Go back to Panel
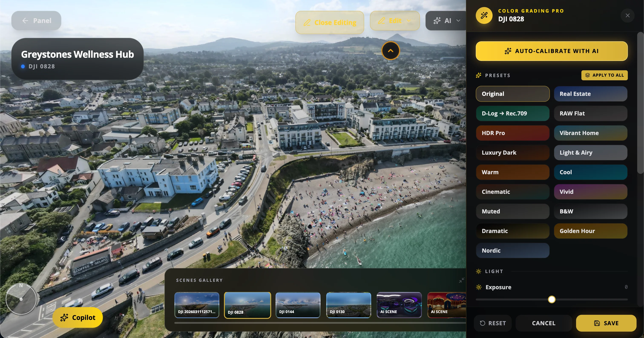 36,20
